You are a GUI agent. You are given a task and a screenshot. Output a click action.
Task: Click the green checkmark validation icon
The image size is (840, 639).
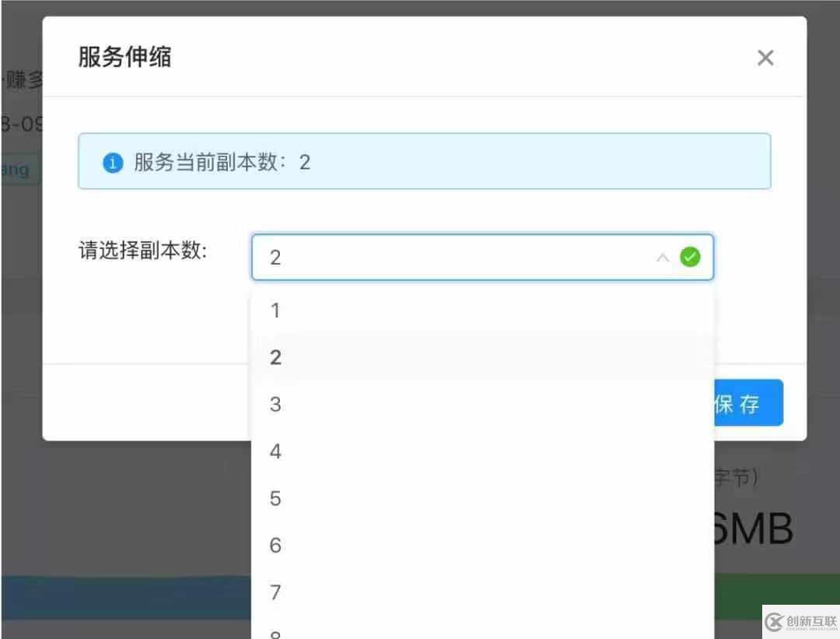(x=690, y=257)
